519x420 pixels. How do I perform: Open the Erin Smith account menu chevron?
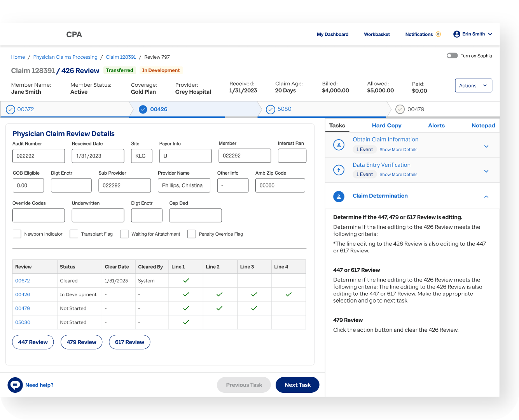pyautogui.click(x=490, y=34)
